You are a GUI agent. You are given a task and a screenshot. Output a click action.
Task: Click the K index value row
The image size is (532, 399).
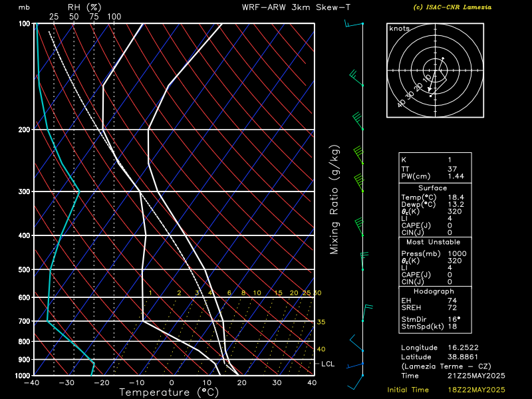click(435, 160)
